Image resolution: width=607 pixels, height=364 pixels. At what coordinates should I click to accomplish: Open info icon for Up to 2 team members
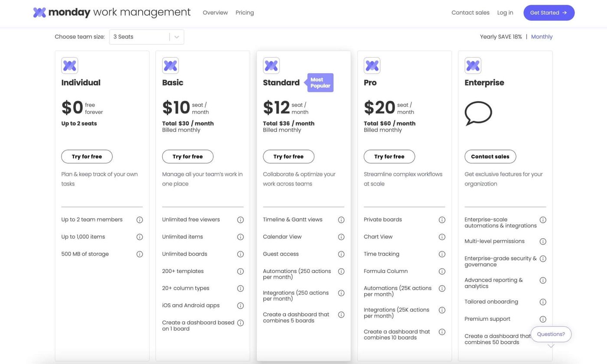(x=140, y=220)
